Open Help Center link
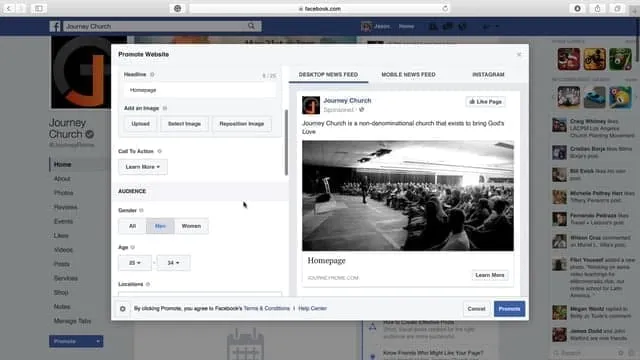This screenshot has width=640, height=360. (x=312, y=309)
